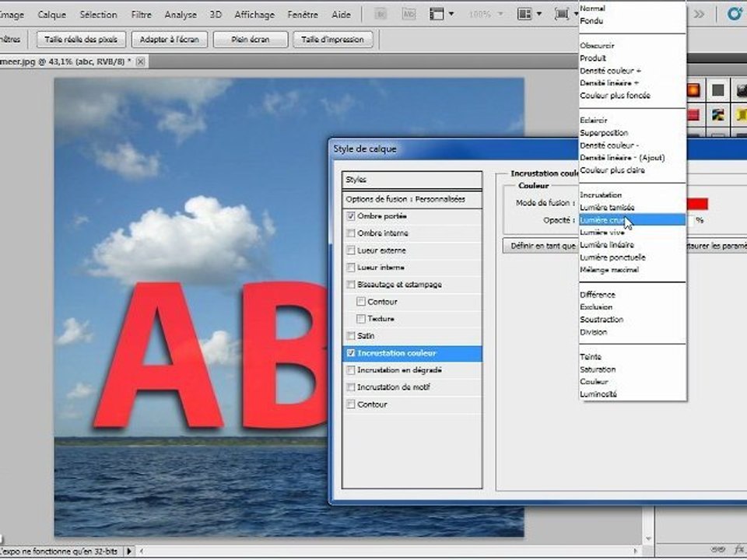Open the Affichage menu
Viewport: 747px width, 560px height.
click(x=254, y=15)
